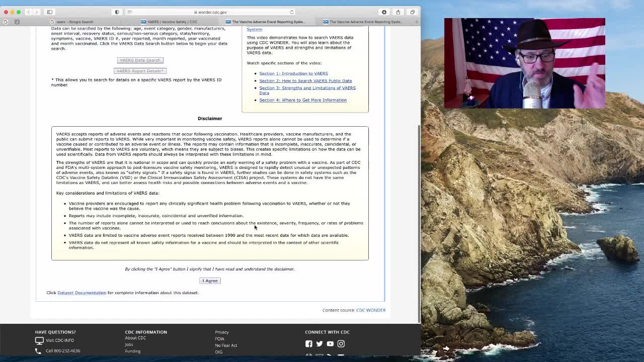Open Section 2: How to Search VAERS
Image resolution: width=644 pixels, height=362 pixels.
pos(305,80)
